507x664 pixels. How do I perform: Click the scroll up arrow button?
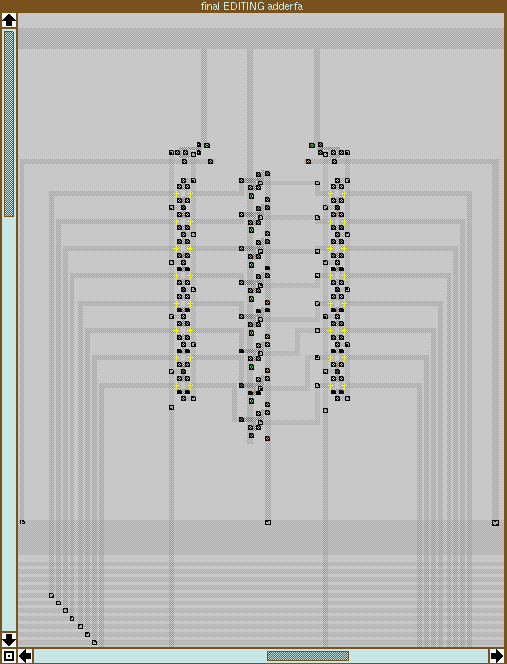(9, 20)
